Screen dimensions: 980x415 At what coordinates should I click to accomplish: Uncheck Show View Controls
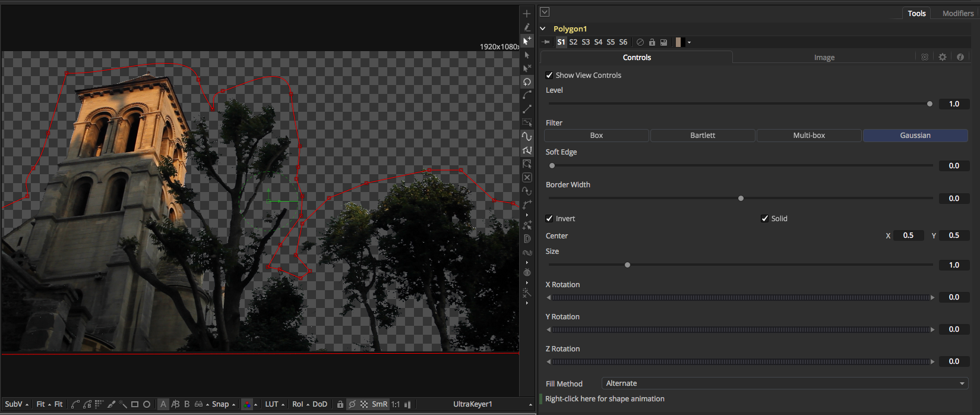coord(549,76)
